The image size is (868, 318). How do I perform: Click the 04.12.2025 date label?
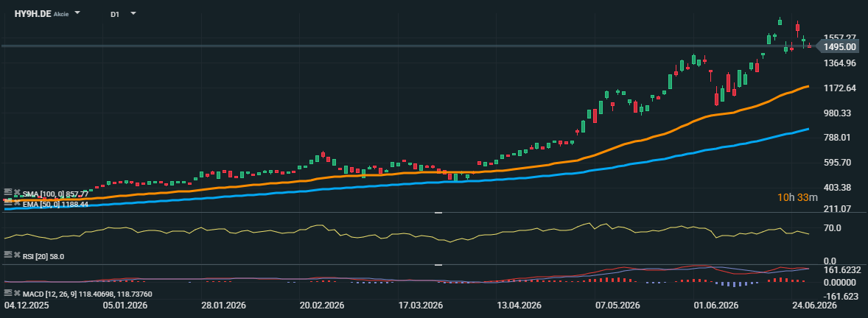coord(25,305)
